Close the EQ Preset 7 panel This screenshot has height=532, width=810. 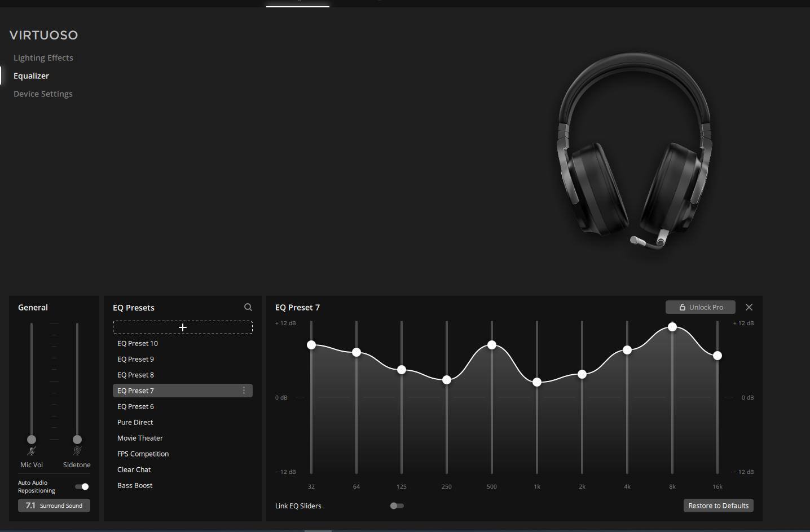point(749,307)
